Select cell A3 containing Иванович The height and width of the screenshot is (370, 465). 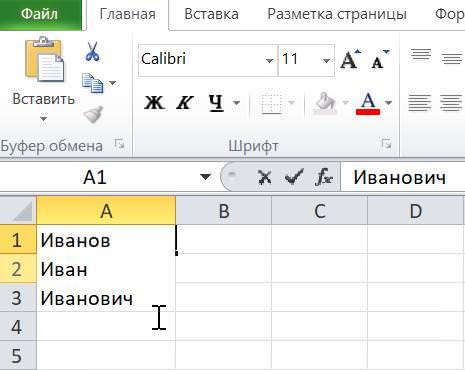(x=106, y=297)
